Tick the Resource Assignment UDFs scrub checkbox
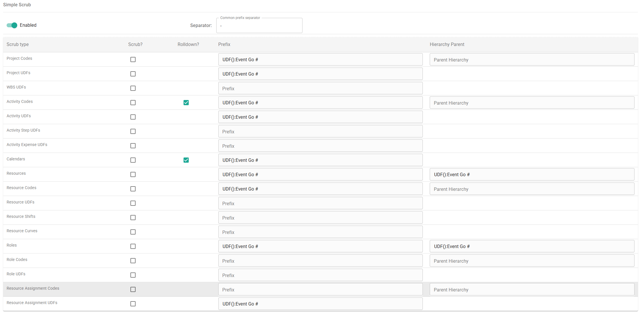Screen dimensions: 644x317 coord(133,304)
